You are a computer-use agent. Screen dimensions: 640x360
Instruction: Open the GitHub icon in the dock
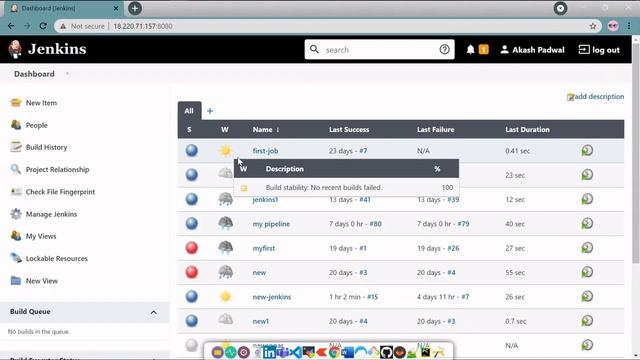click(386, 352)
